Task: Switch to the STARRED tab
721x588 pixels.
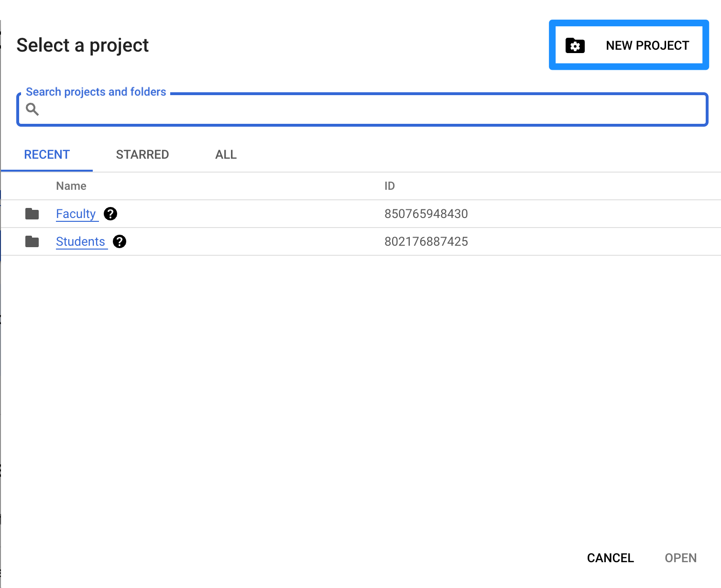Action: click(142, 154)
